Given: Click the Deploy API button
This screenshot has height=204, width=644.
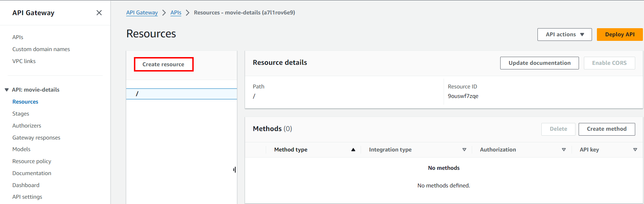Looking at the screenshot, I should [619, 35].
